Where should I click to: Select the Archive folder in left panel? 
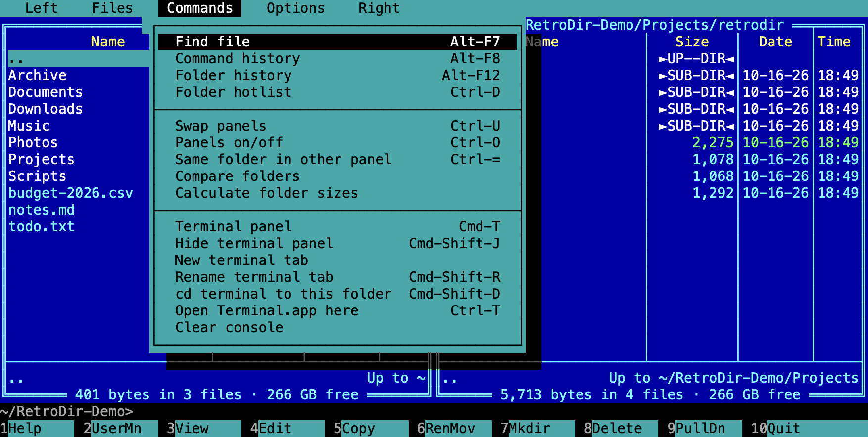pos(79,76)
